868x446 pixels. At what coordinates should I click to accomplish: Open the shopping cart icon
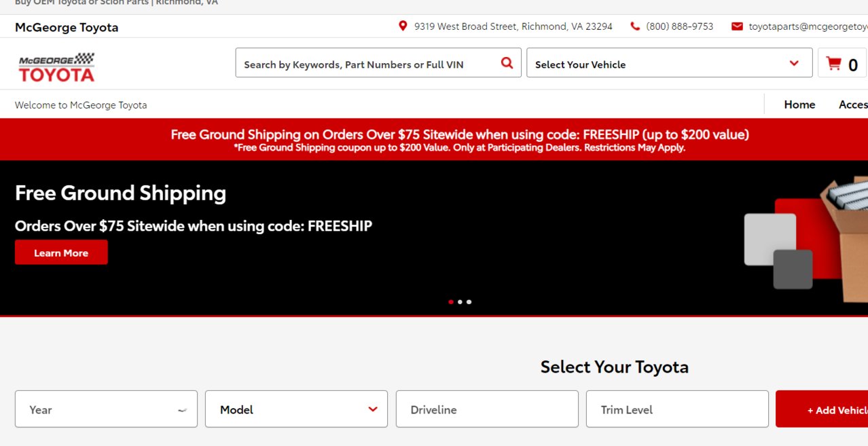pyautogui.click(x=833, y=64)
